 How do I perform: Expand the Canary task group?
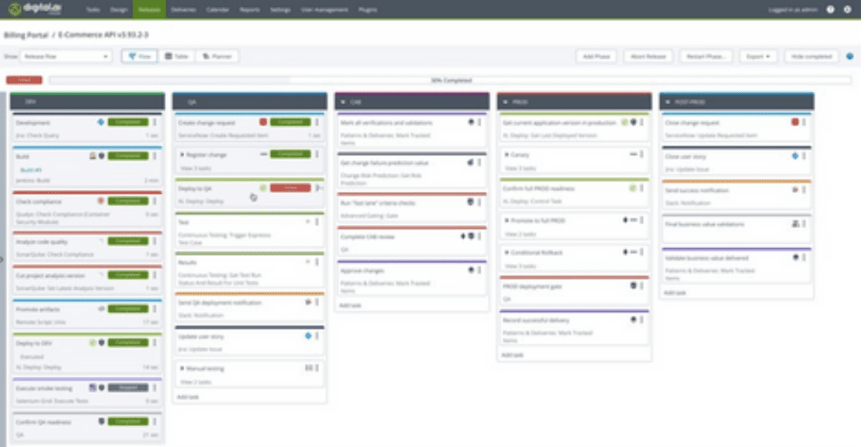[507, 155]
